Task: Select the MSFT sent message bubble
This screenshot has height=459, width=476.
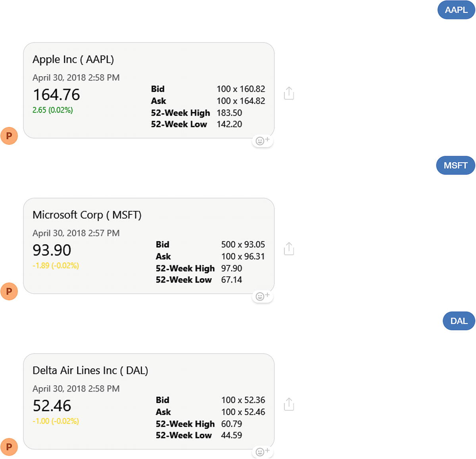Action: tap(455, 165)
